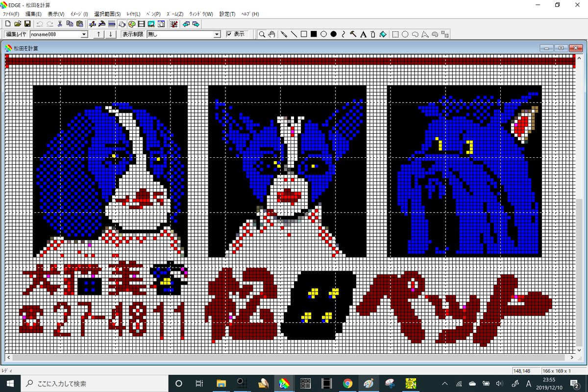Image resolution: width=588 pixels, height=392 pixels.
Task: Select the paint bucket fill tool
Action: click(x=383, y=34)
